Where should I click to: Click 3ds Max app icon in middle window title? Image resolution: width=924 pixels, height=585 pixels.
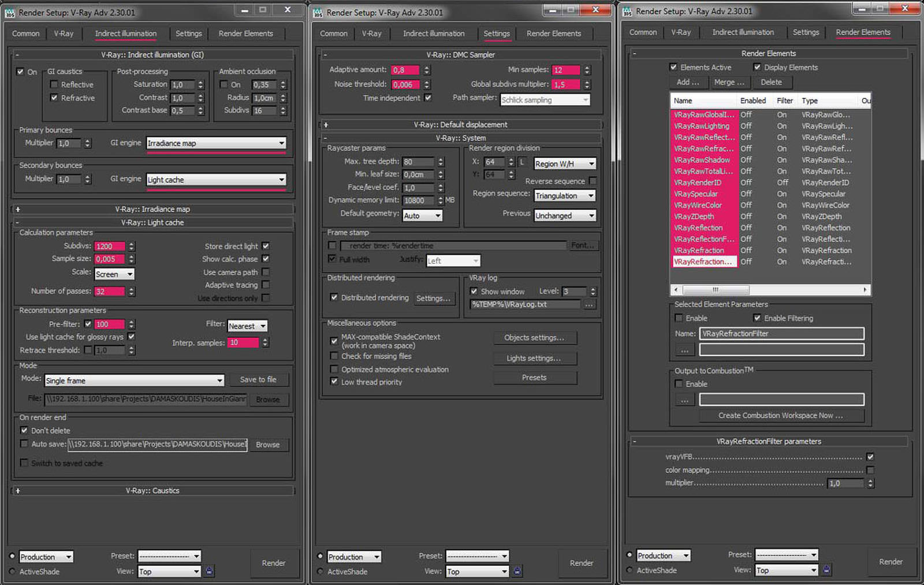click(x=318, y=12)
